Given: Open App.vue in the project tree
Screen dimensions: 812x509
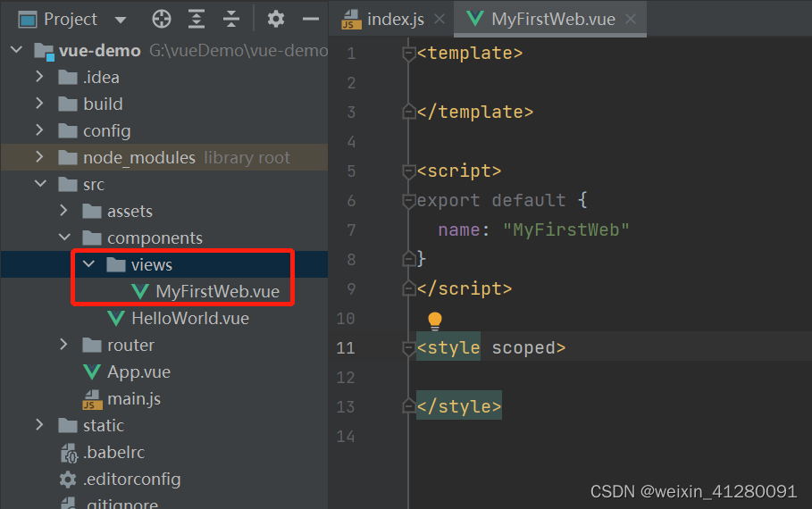Looking at the screenshot, I should click(138, 372).
